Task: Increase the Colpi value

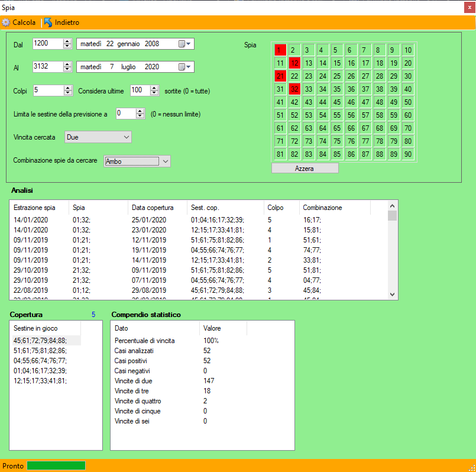Action: click(68, 88)
